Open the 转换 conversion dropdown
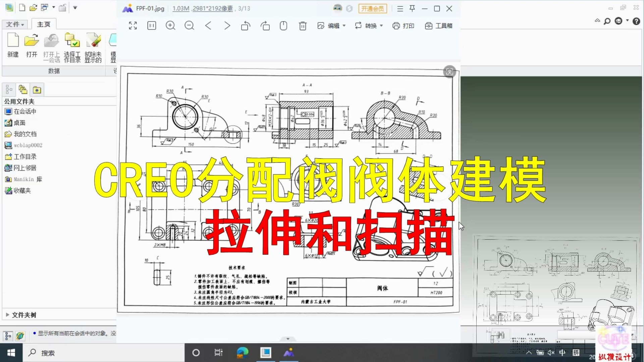The image size is (644, 362). coord(368,25)
